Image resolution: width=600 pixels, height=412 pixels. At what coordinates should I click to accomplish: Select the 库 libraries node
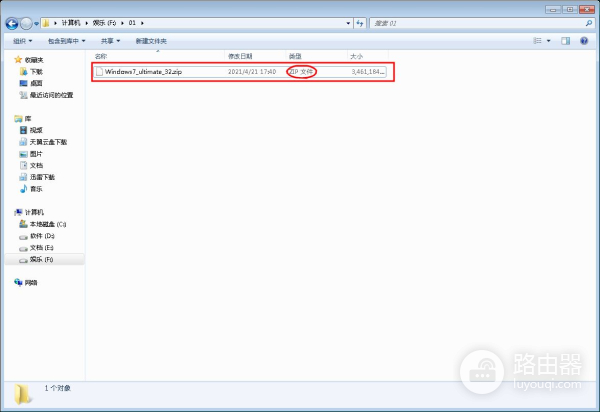click(x=23, y=119)
